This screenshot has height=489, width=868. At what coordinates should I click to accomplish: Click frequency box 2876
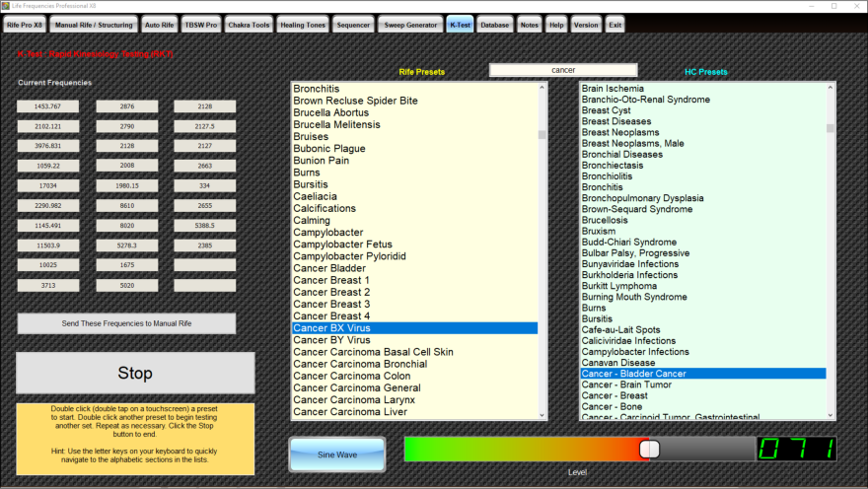click(x=127, y=106)
